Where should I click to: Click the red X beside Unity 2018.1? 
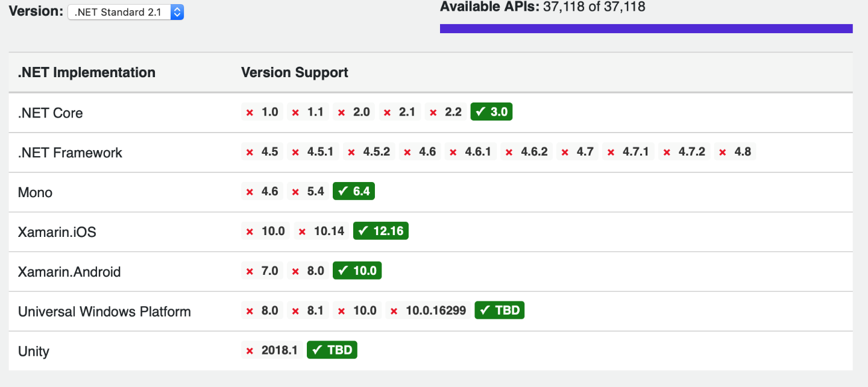[x=250, y=351]
